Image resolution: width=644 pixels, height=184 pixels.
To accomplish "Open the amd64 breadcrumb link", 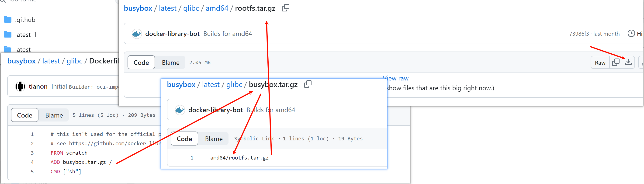I will 217,8.
